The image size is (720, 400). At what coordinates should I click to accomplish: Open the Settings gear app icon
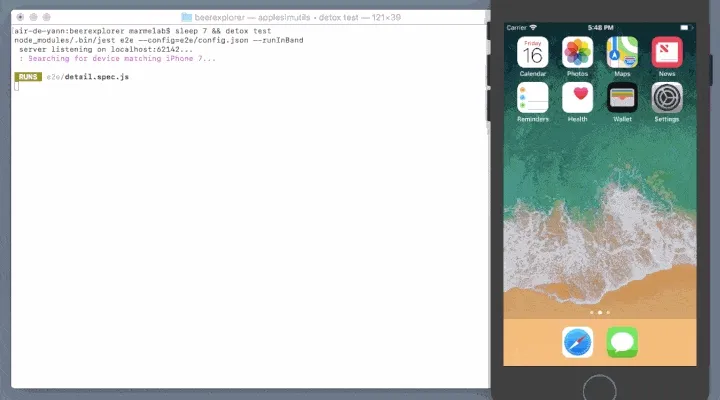[667, 98]
